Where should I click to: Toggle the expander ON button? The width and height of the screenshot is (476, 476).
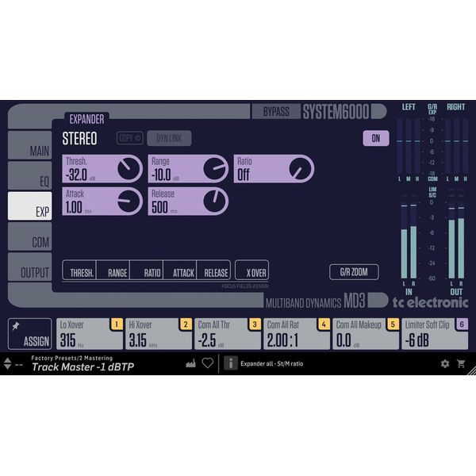pos(376,138)
